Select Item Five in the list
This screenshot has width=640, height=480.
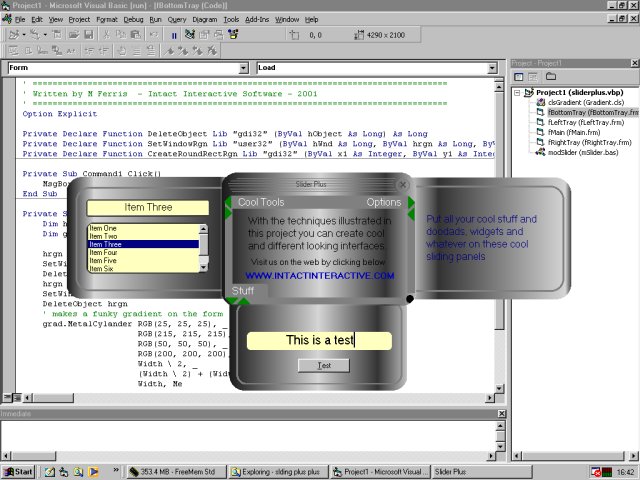tap(105, 261)
